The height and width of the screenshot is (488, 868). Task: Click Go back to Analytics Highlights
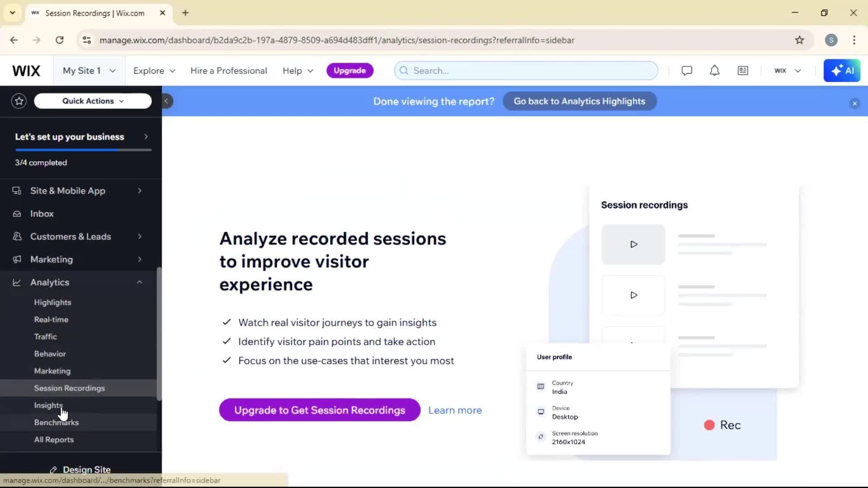coord(580,101)
